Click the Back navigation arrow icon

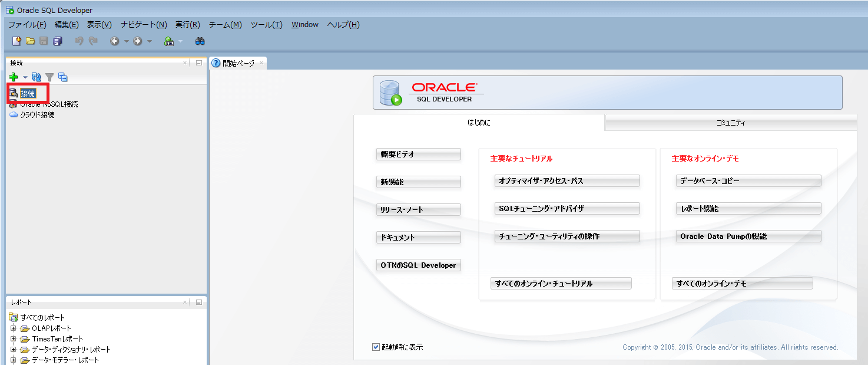click(115, 41)
